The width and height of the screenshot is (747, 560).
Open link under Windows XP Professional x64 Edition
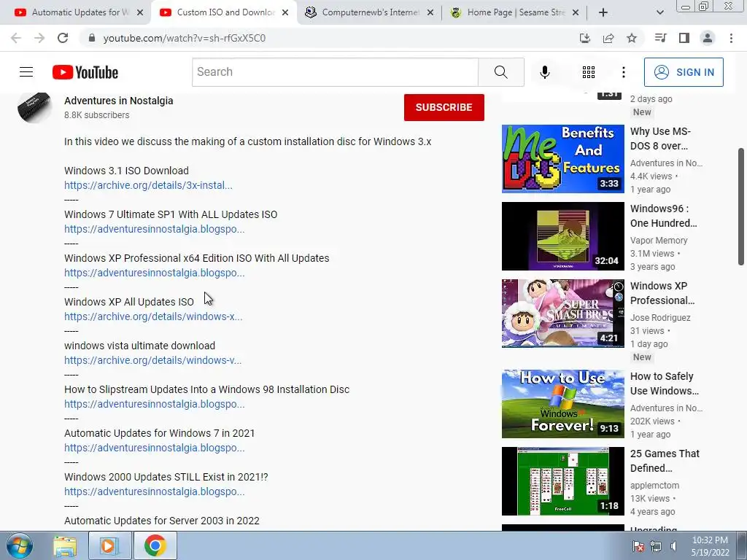[155, 273]
